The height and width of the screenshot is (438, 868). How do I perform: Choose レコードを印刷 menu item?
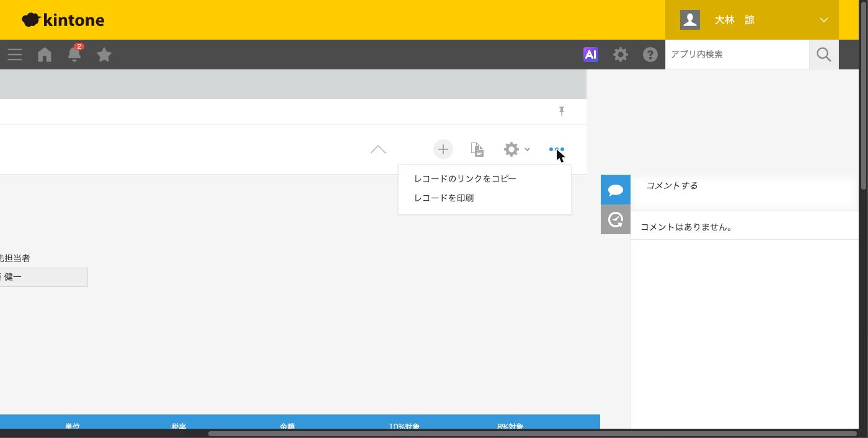(x=485, y=198)
